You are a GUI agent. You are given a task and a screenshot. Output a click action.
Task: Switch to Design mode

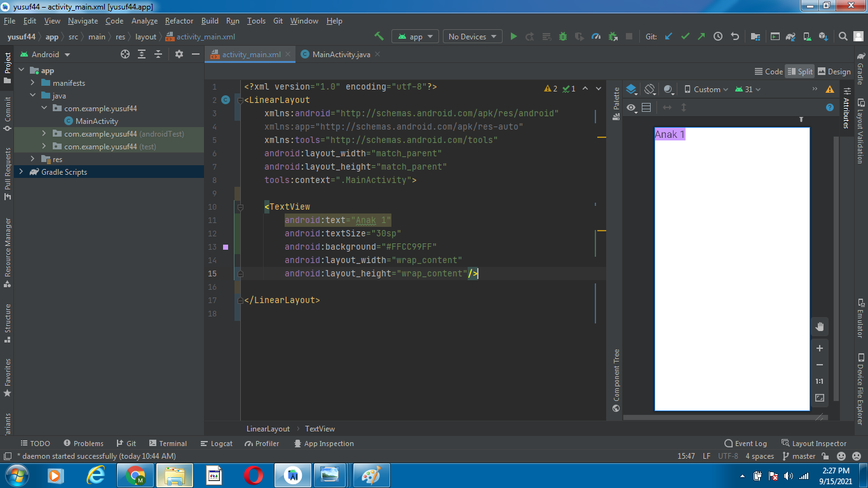pyautogui.click(x=834, y=71)
